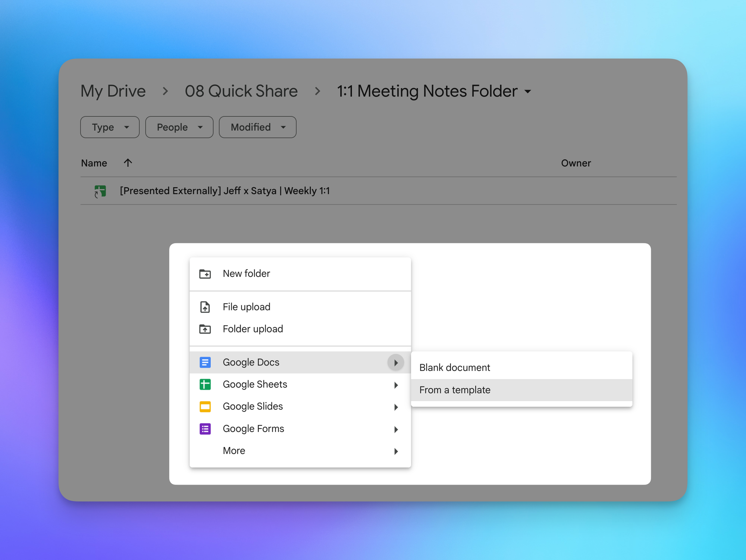The height and width of the screenshot is (560, 746).
Task: Click the New folder icon
Action: point(205,274)
